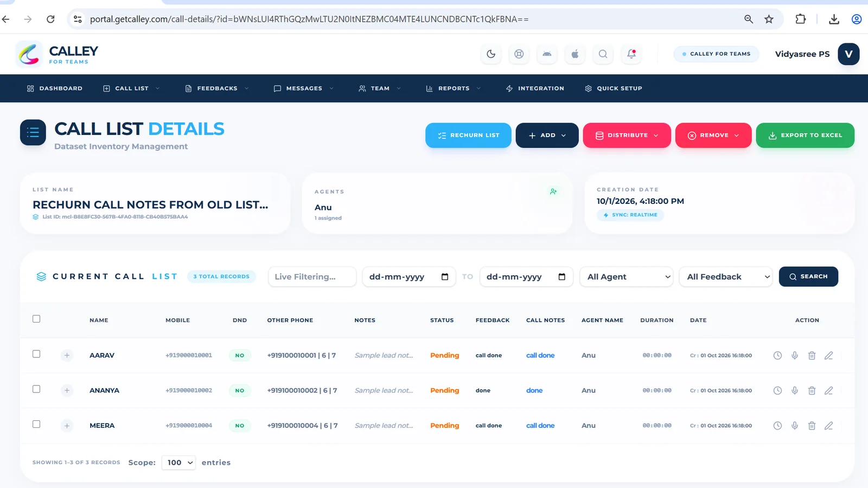Viewport: 868px width, 488px height.
Task: Open the help lifebuoy icon
Action: [x=519, y=54]
